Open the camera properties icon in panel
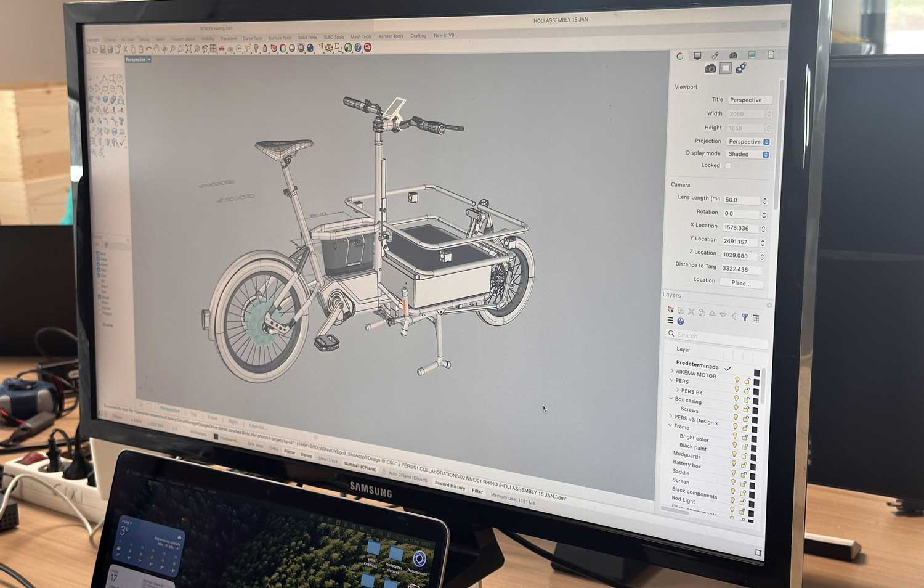924x588 pixels. [710, 68]
